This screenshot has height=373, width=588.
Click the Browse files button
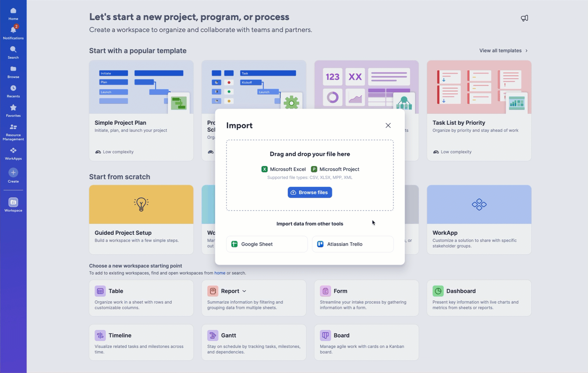(310, 192)
